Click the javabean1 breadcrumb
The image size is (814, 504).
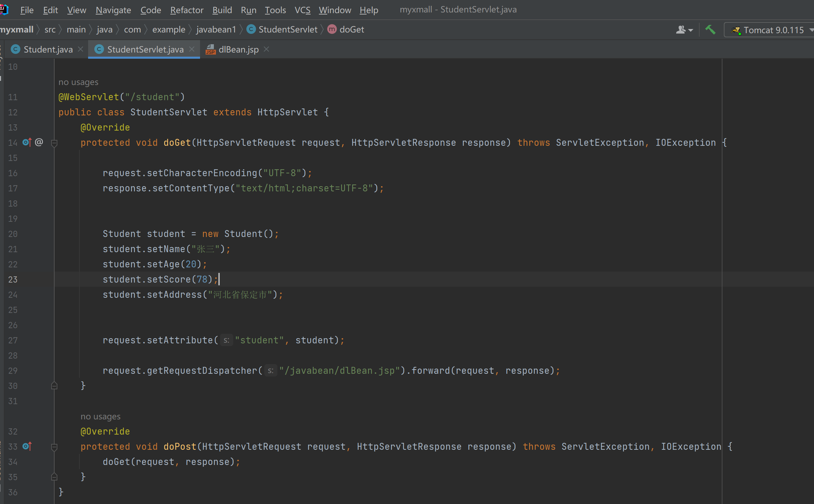coord(216,29)
